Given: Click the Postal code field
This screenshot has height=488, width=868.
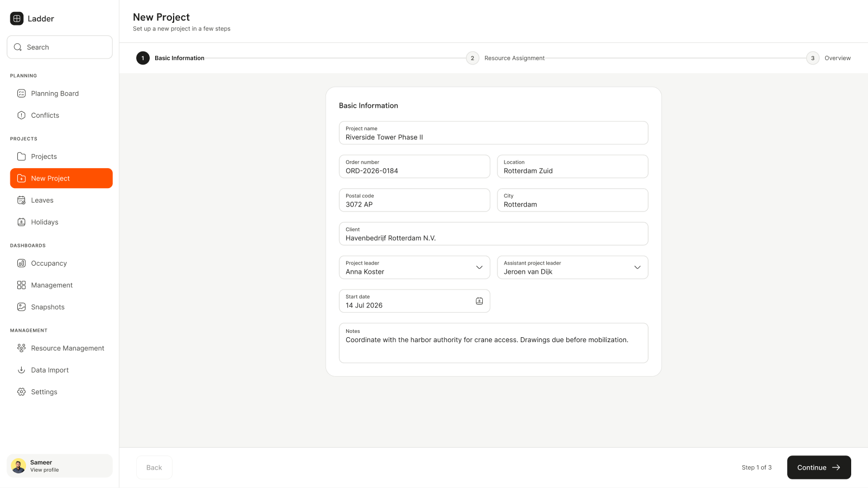Looking at the screenshot, I should point(414,200).
